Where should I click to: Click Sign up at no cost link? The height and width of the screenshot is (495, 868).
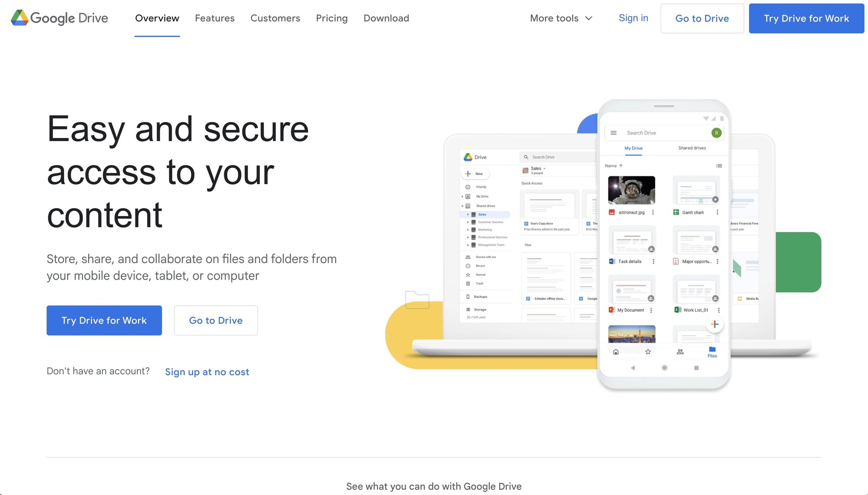point(207,372)
